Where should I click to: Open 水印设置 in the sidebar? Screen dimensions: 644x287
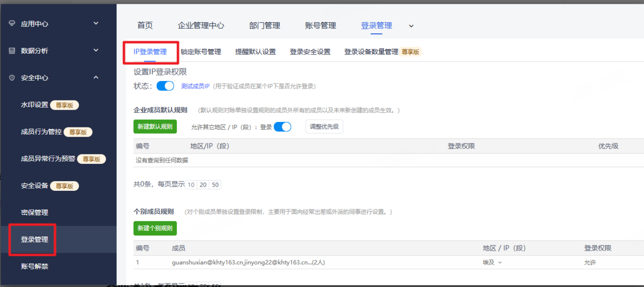pos(35,105)
